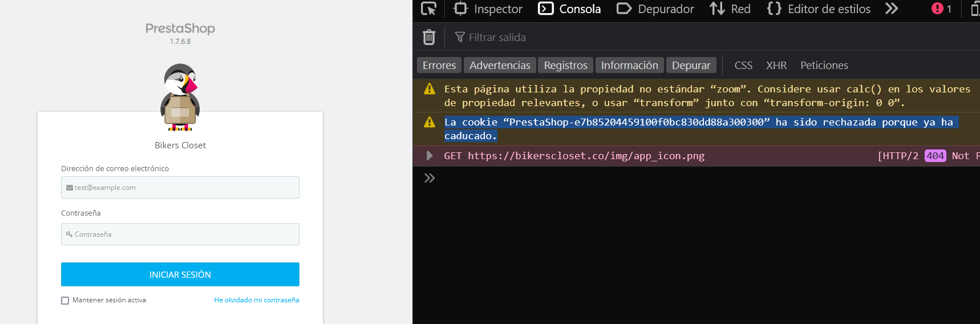Click the 404 status badge
The image size is (980, 324).
click(935, 156)
